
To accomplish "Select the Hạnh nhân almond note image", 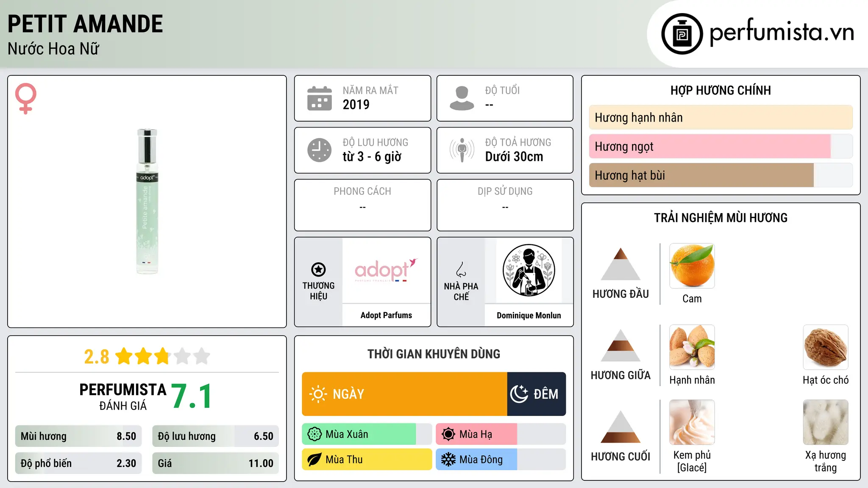I will tap(692, 347).
